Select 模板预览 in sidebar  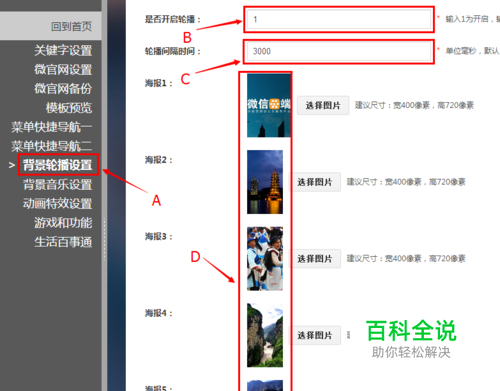[x=69, y=108]
